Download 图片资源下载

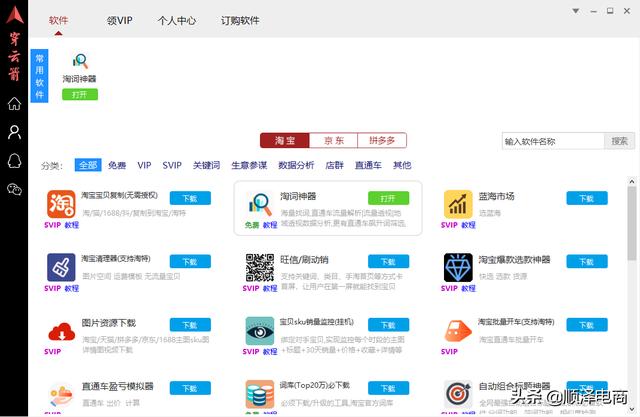(x=190, y=325)
